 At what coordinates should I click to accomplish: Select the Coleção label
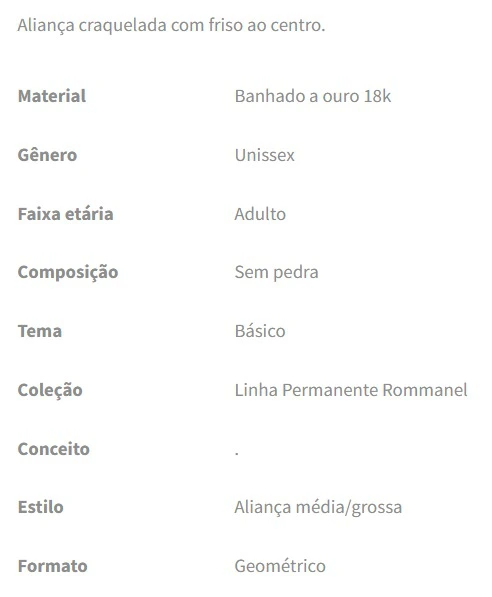tap(50, 391)
